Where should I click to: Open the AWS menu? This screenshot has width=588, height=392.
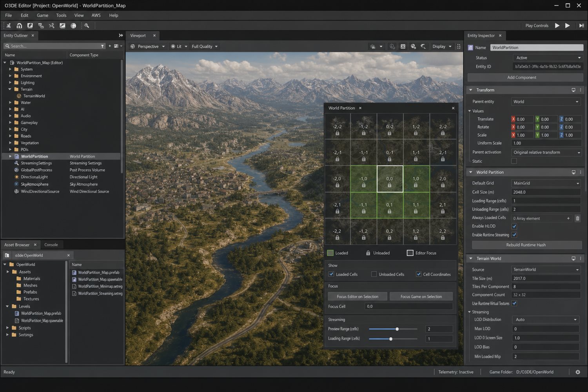point(96,15)
